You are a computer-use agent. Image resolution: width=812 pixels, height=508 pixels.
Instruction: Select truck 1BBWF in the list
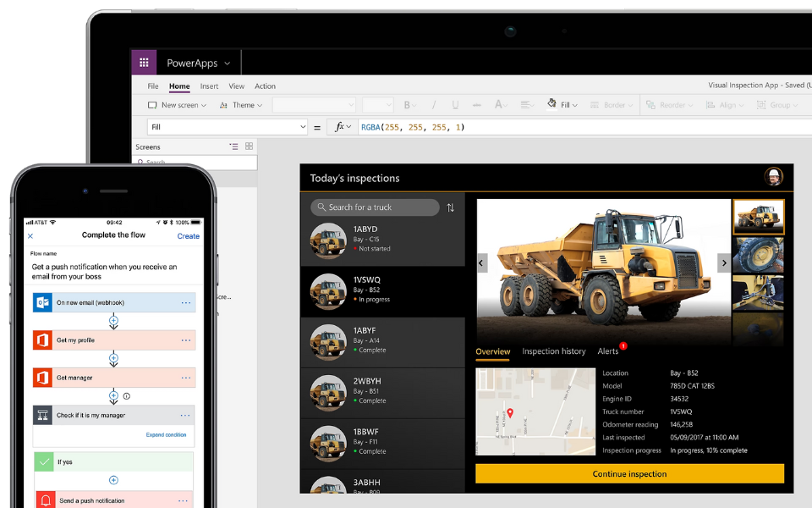[382, 444]
